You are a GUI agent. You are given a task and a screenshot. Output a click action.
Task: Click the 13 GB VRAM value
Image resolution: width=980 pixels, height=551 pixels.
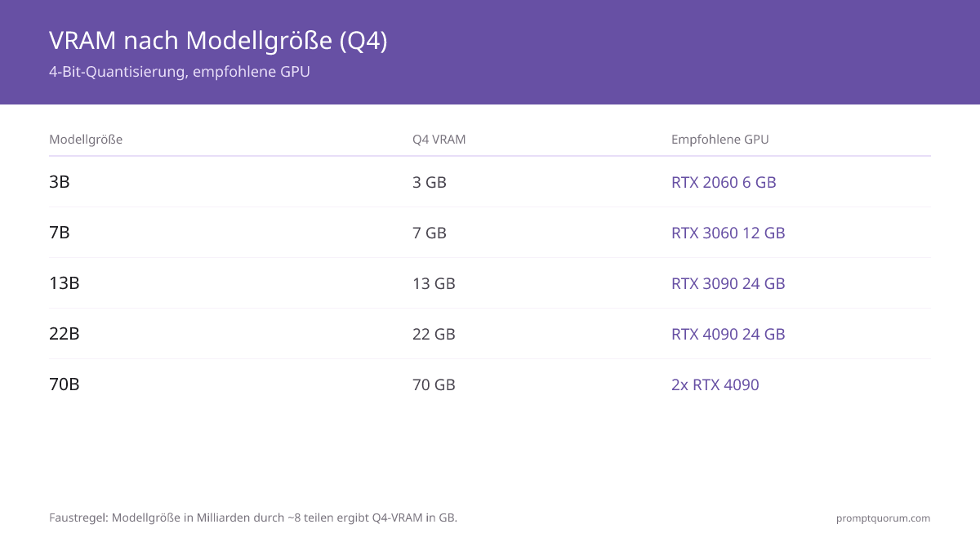[434, 283]
